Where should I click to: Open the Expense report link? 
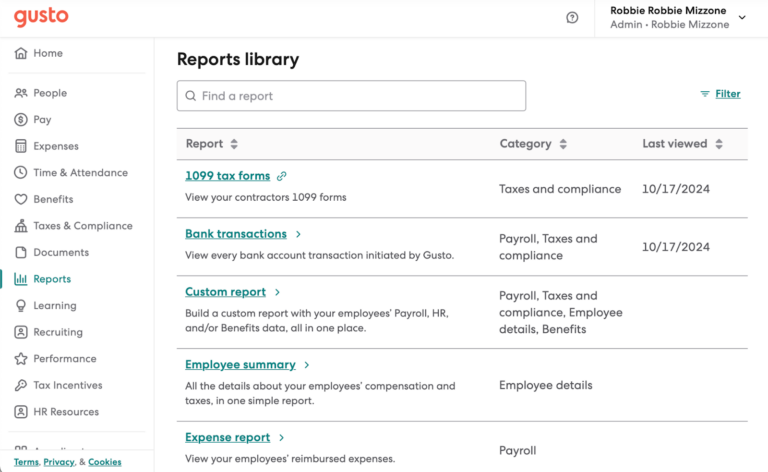(x=227, y=438)
